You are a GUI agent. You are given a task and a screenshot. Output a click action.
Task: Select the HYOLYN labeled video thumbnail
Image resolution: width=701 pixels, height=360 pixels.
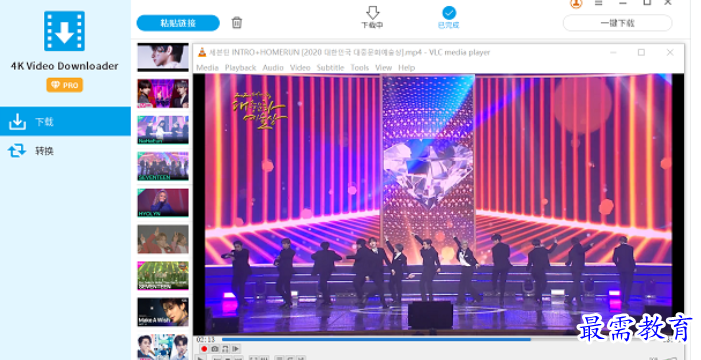(163, 203)
